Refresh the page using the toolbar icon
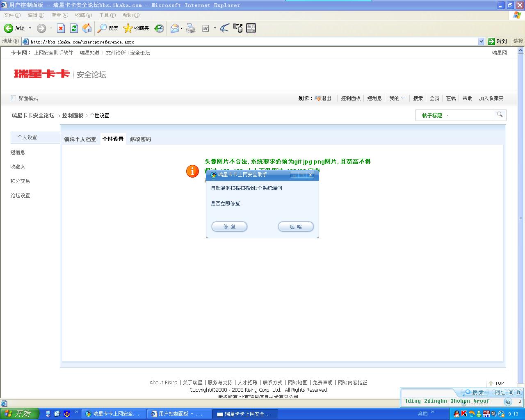525x420 pixels. click(x=74, y=28)
